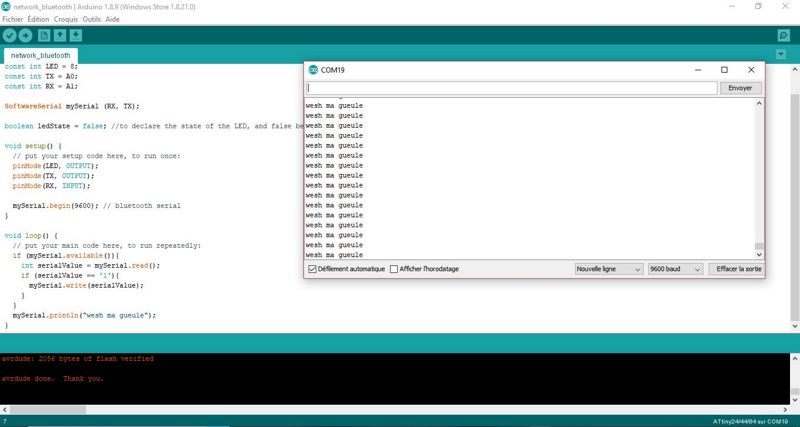Click Effacer la sortie button
This screenshot has height=427, width=800.
point(738,269)
